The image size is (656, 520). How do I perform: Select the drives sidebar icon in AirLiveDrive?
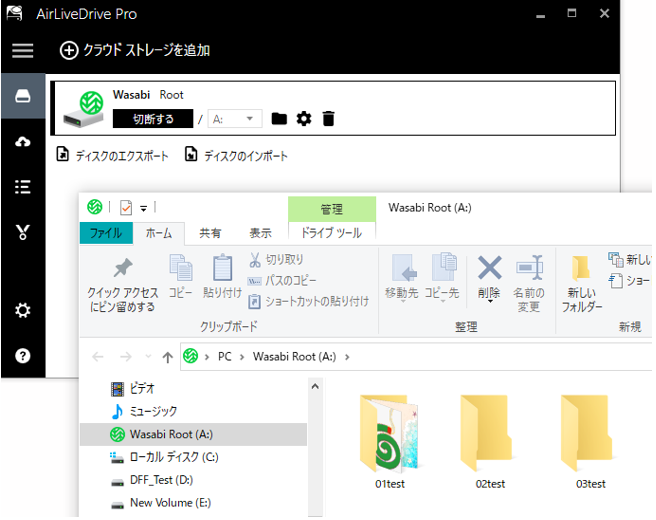click(23, 96)
